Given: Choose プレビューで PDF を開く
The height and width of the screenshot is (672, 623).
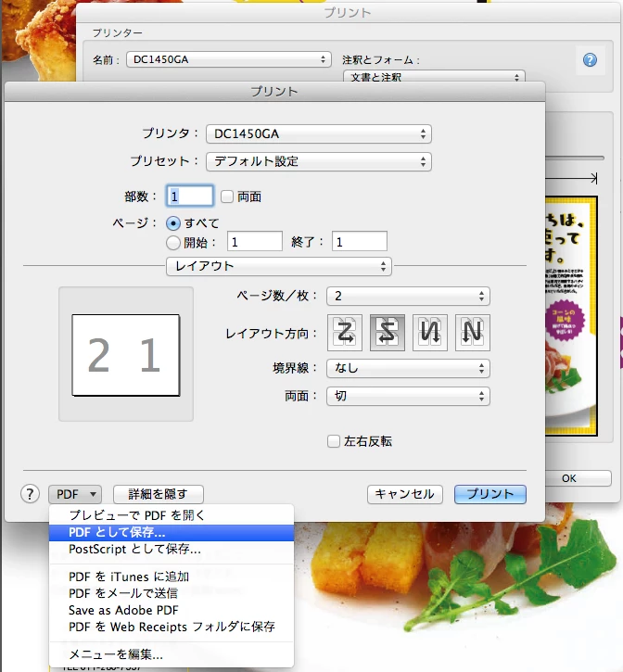Looking at the screenshot, I should pos(172,515).
